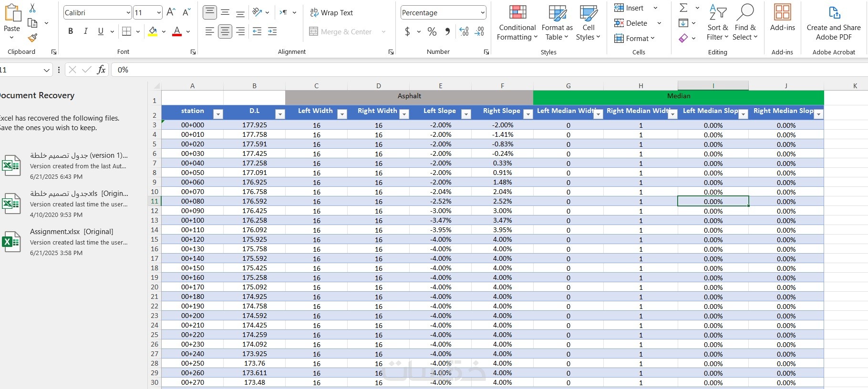
Task: Apply red Font Color
Action: (177, 31)
